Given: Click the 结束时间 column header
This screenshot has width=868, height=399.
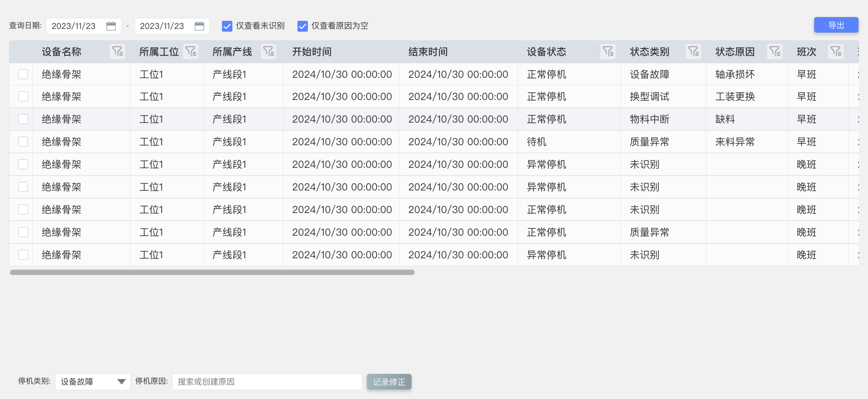Looking at the screenshot, I should tap(428, 52).
